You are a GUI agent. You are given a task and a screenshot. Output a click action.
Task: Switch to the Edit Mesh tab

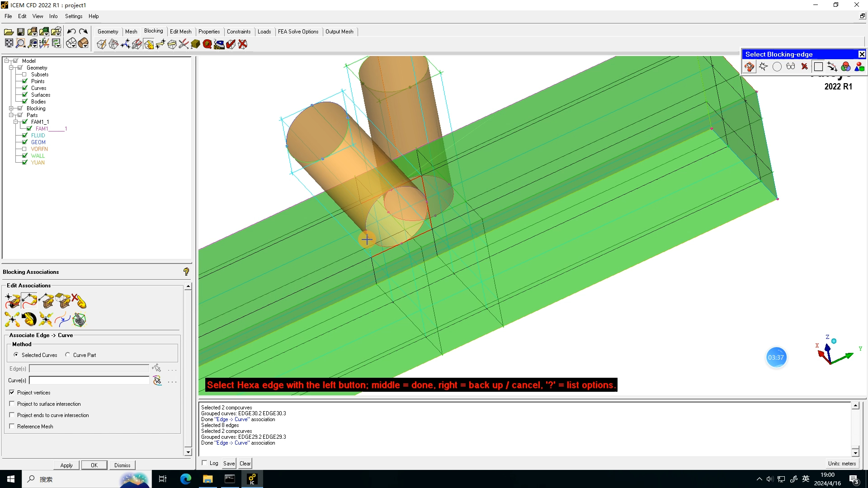coord(180,32)
